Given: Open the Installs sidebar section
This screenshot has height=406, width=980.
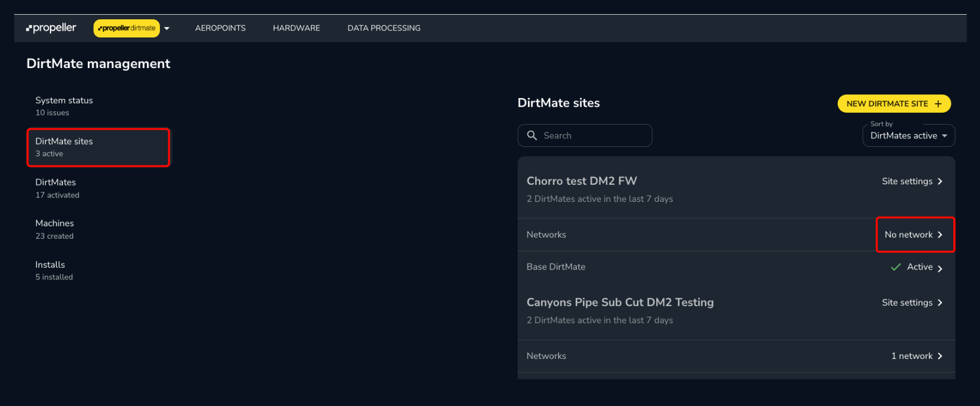Looking at the screenshot, I should tap(98, 270).
